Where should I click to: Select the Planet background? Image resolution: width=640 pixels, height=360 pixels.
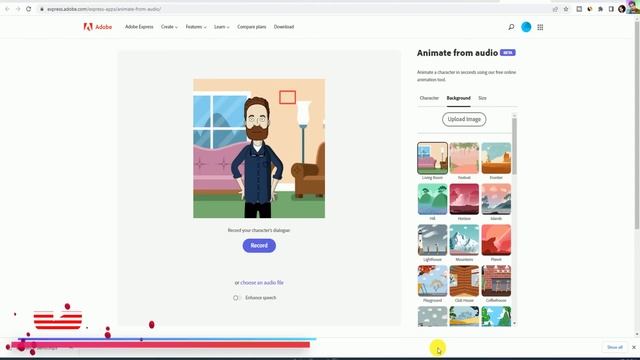coord(496,240)
